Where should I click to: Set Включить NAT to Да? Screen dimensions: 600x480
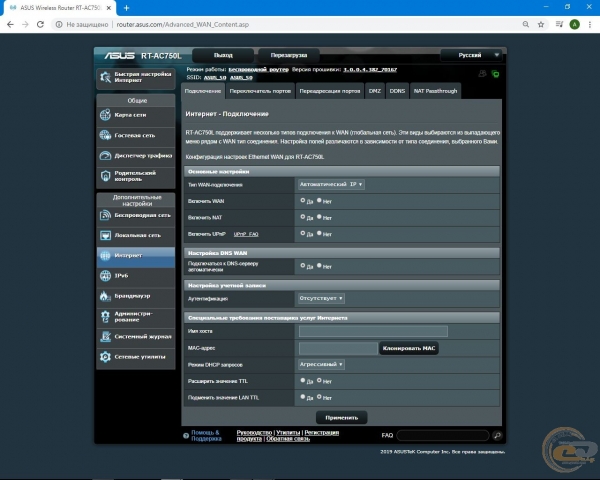tap(302, 216)
